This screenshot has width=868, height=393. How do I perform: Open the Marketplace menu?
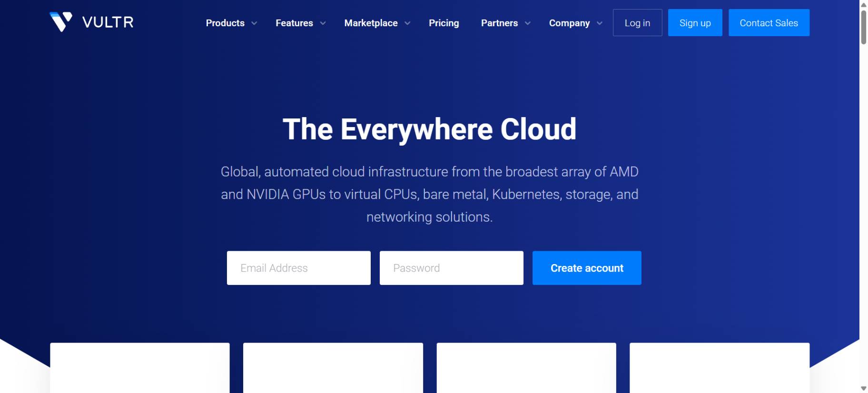[371, 23]
